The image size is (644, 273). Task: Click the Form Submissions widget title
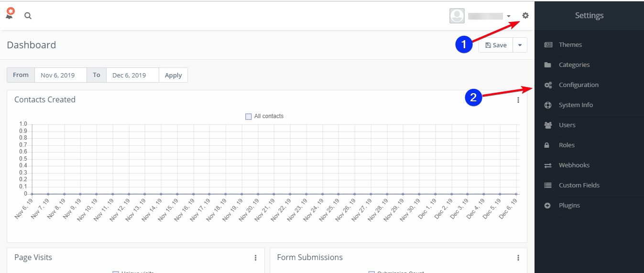310,257
